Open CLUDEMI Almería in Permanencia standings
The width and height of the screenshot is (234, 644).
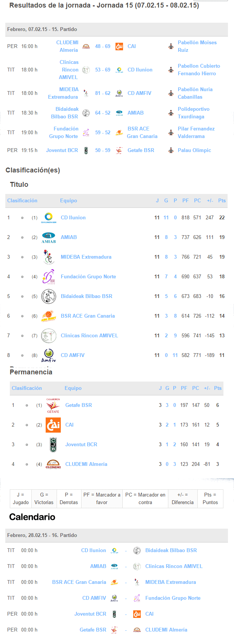(x=86, y=464)
